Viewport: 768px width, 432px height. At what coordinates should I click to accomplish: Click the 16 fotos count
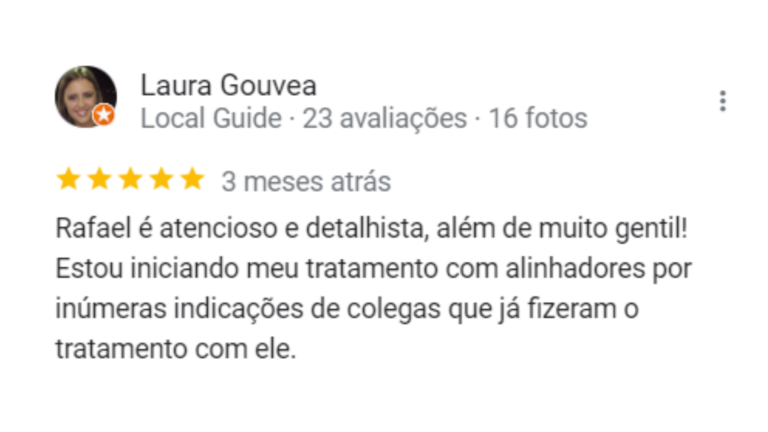[538, 118]
